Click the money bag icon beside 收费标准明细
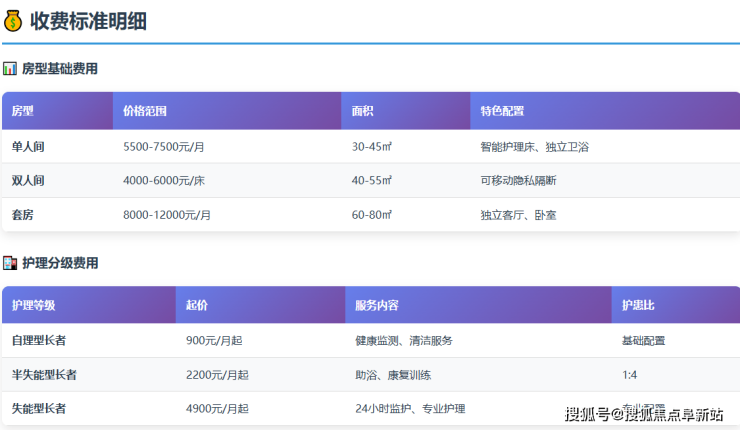740x430 pixels. (13, 20)
